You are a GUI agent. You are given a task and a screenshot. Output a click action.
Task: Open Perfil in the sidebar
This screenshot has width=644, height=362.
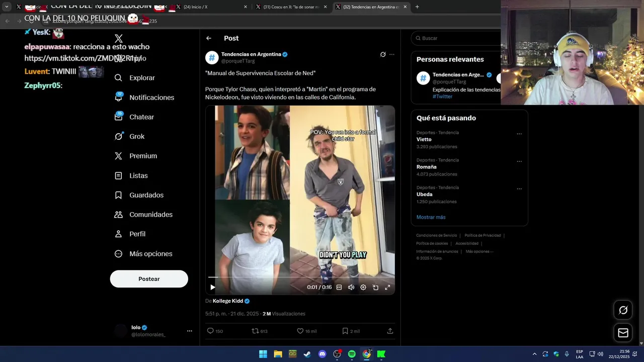pos(130,234)
